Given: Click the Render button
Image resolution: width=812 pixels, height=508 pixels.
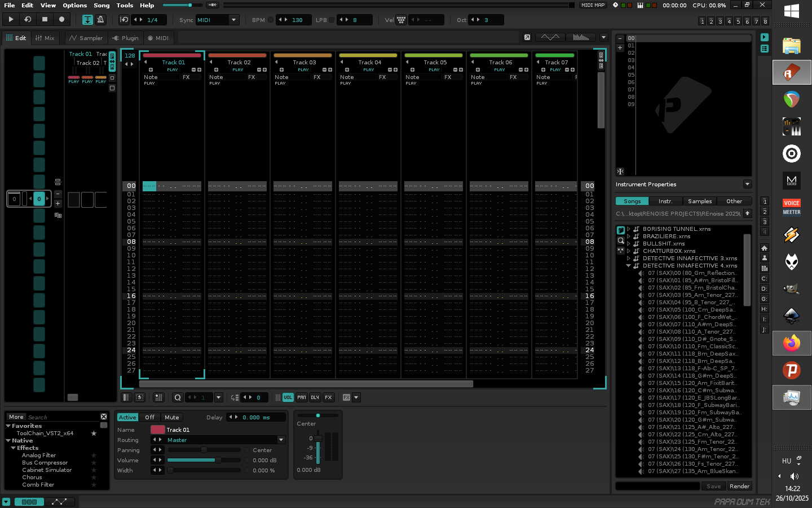Looking at the screenshot, I should tap(739, 486).
